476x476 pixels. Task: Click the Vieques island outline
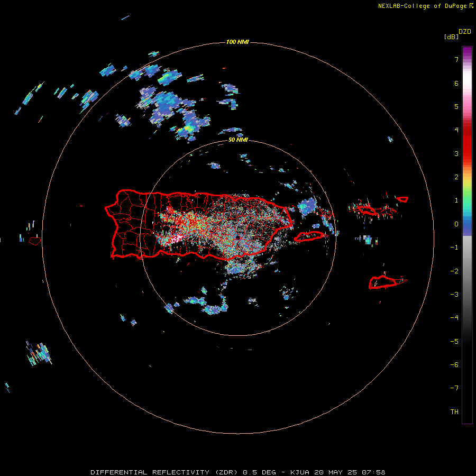click(x=309, y=236)
